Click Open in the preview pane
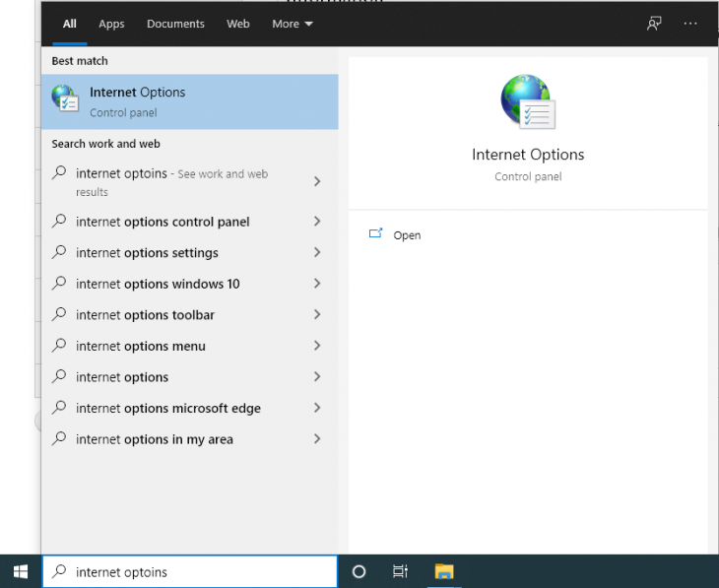Viewport: 719px width, 588px height. [407, 235]
